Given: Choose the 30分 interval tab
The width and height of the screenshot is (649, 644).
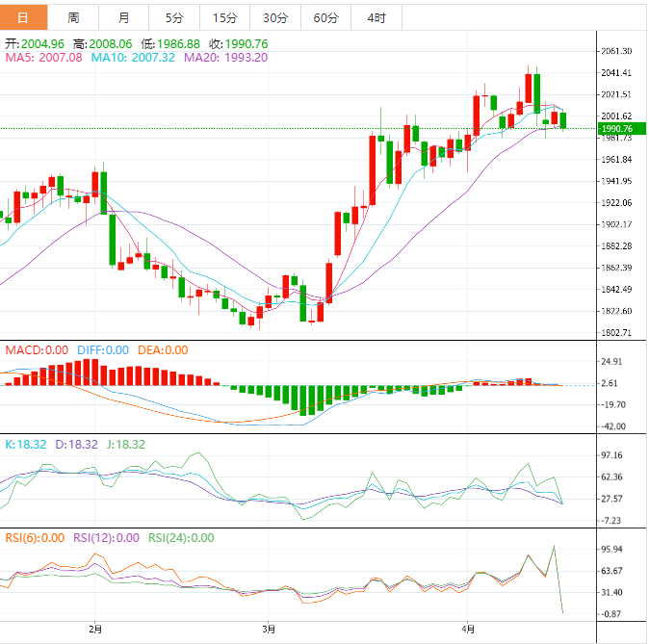Looking at the screenshot, I should point(274,17).
